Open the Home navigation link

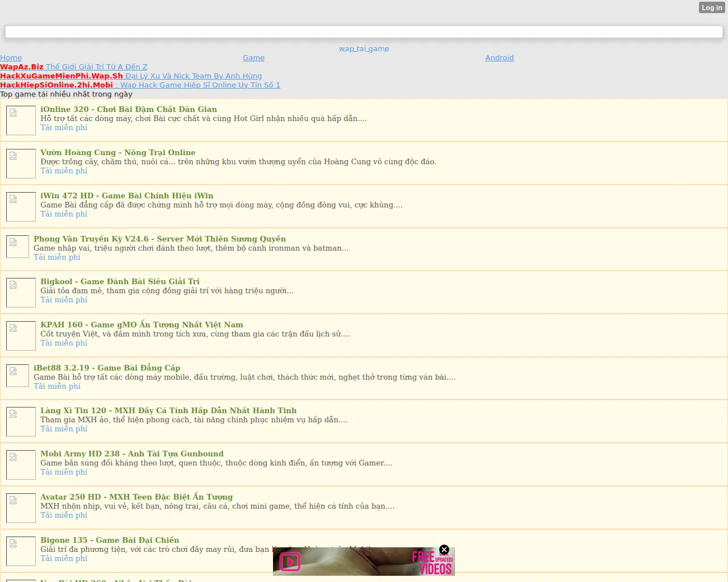point(11,58)
